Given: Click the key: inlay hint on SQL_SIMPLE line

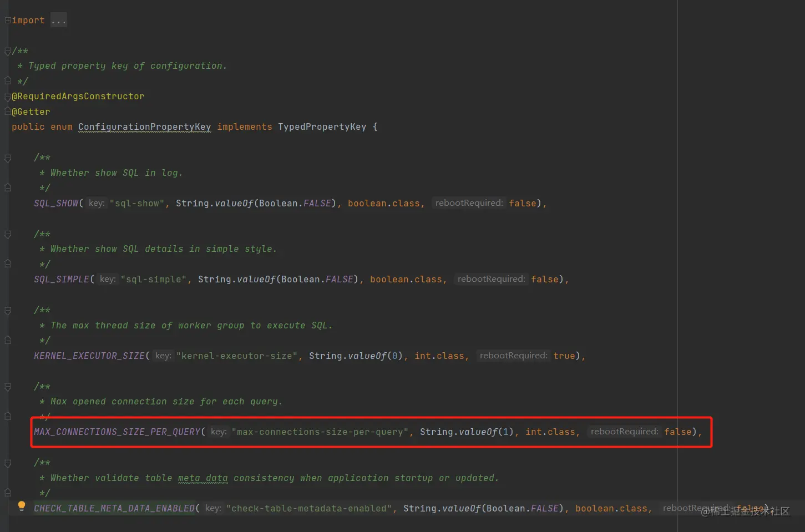Looking at the screenshot, I should click(108, 279).
